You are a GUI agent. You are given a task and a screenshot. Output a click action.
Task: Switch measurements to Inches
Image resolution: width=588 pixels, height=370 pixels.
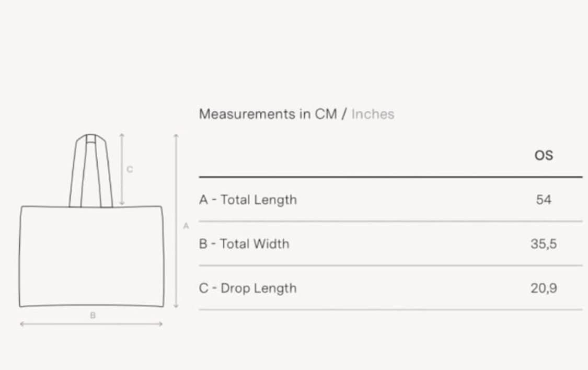coord(373,114)
